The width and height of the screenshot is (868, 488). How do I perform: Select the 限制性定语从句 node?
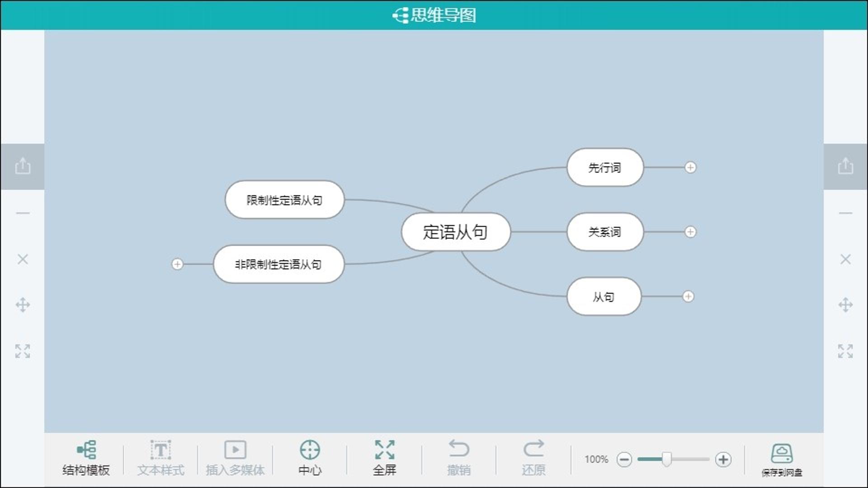point(284,200)
